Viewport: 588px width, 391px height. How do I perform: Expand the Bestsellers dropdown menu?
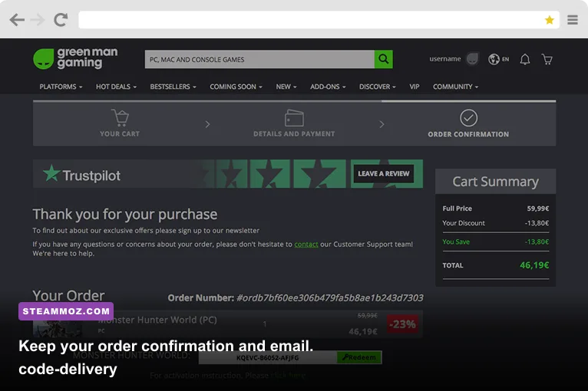[x=173, y=87]
